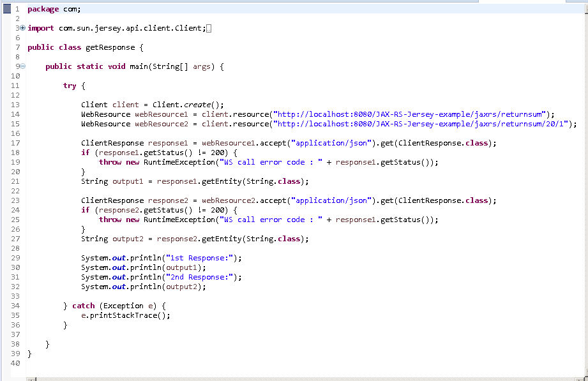Click the 'static' keyword on line 9
Image resolution: width=588 pixels, height=381 pixels.
coord(89,67)
